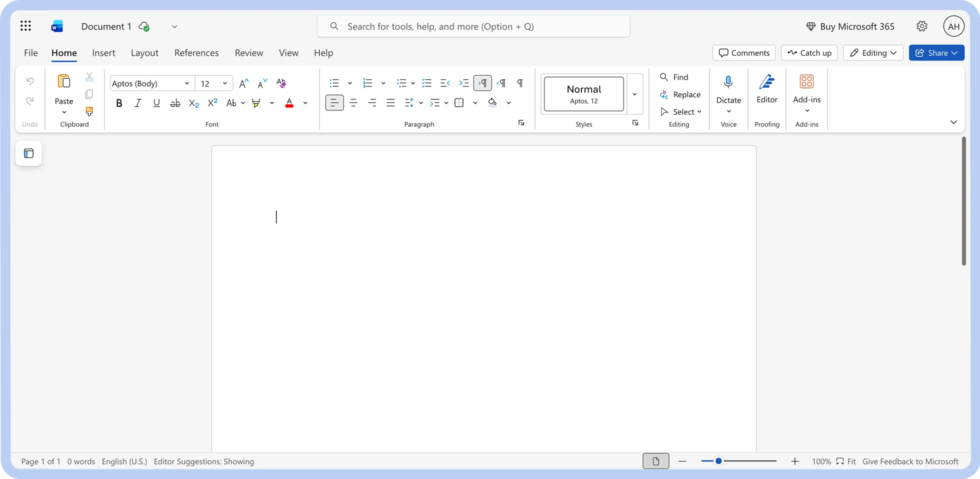This screenshot has width=980, height=479.
Task: Apply the red font color swatch
Action: 289,103
